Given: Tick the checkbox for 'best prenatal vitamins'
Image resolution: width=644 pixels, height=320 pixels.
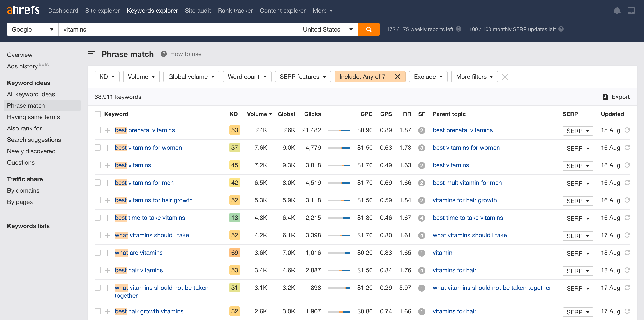Looking at the screenshot, I should coord(97,130).
